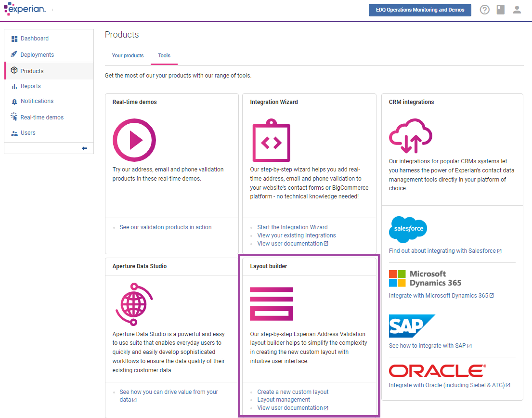
Task: Click the CRM integrations cloud icon
Action: click(x=411, y=137)
